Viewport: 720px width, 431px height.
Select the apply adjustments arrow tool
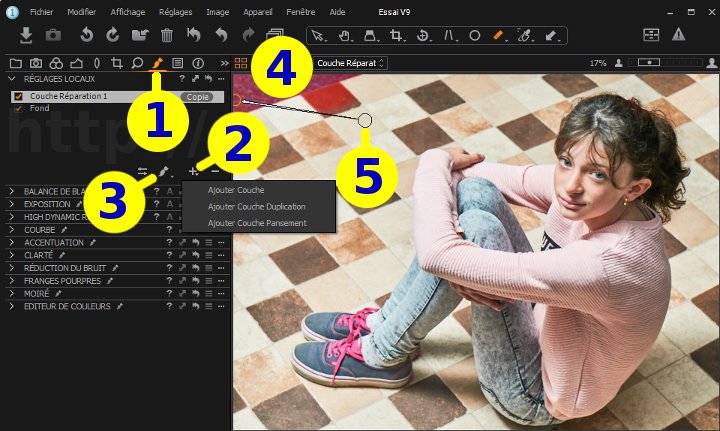tap(551, 35)
